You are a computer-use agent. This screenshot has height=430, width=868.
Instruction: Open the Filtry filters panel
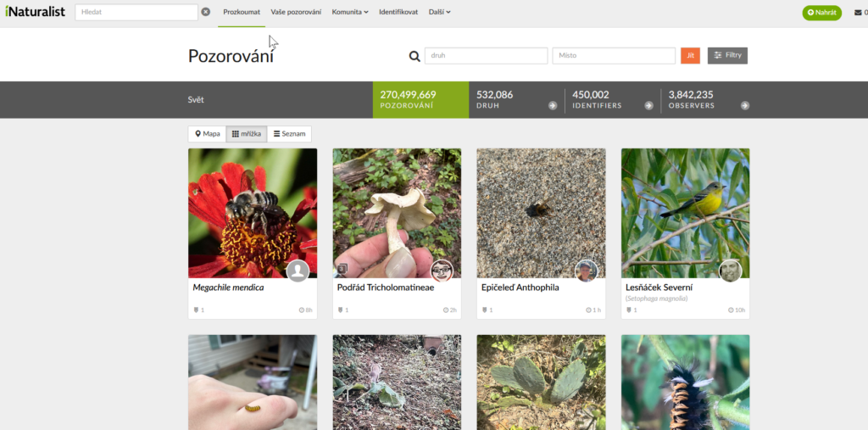click(727, 56)
